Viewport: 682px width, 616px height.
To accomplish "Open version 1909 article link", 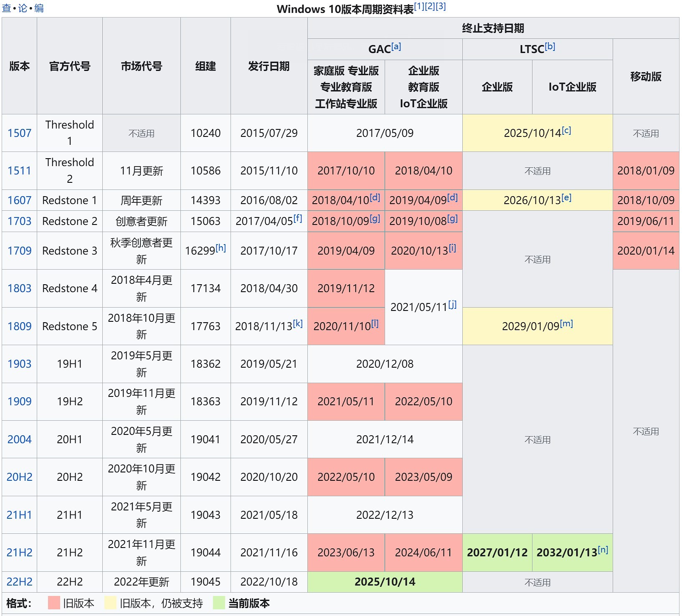I will tap(19, 401).
